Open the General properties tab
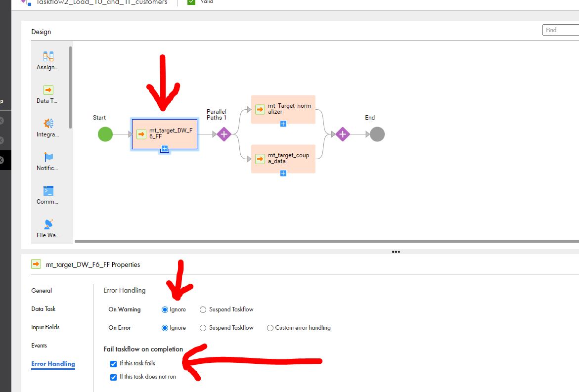This screenshot has width=579, height=392. click(42, 291)
